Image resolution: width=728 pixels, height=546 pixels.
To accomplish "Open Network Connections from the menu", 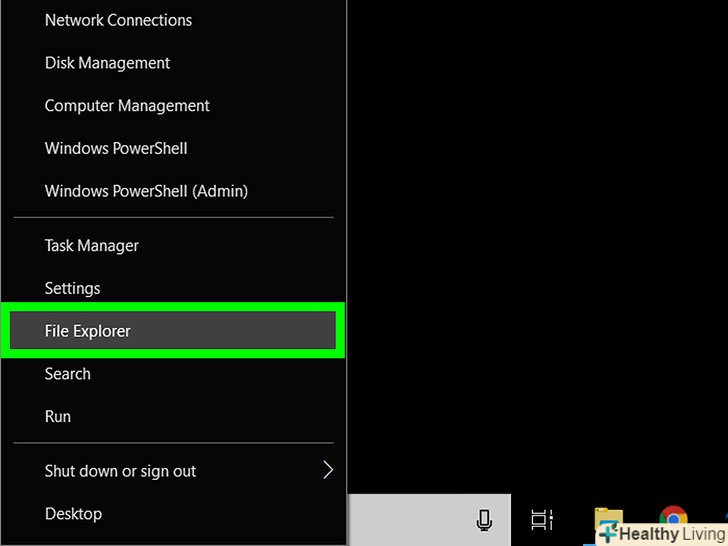I will pos(173,20).
